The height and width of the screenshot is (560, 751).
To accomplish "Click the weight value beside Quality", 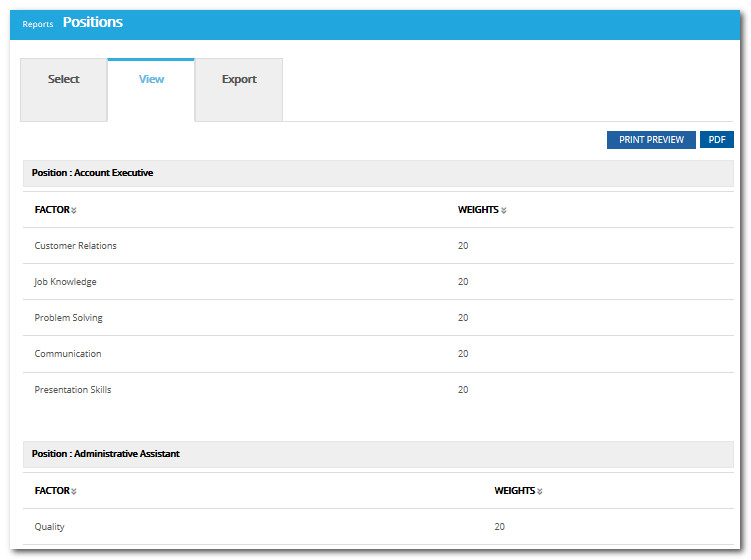I will (x=499, y=527).
